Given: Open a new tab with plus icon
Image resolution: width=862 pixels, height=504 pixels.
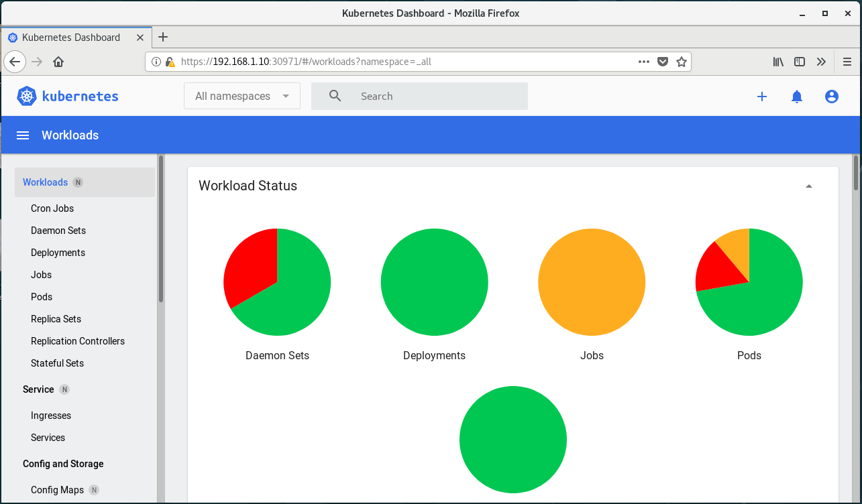Looking at the screenshot, I should tap(162, 37).
